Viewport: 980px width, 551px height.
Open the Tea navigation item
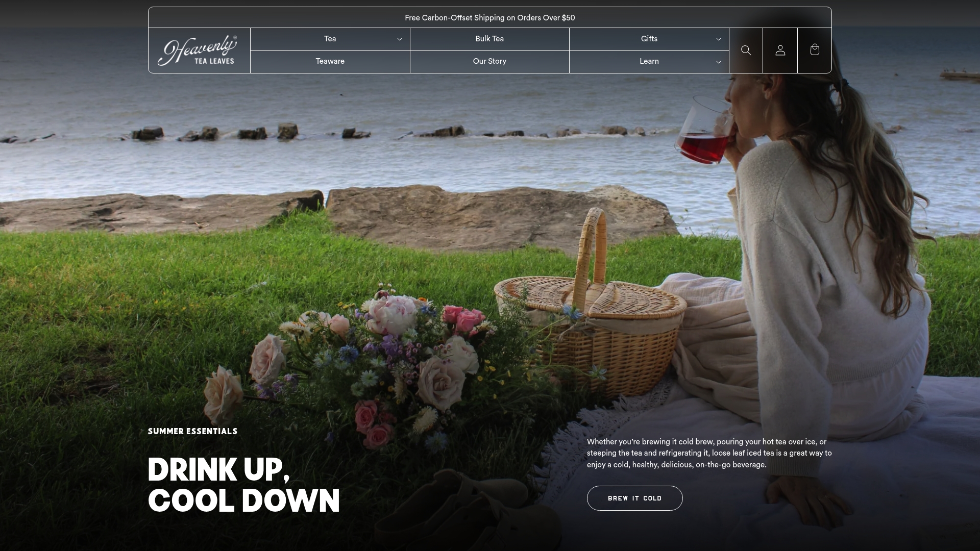pos(330,39)
